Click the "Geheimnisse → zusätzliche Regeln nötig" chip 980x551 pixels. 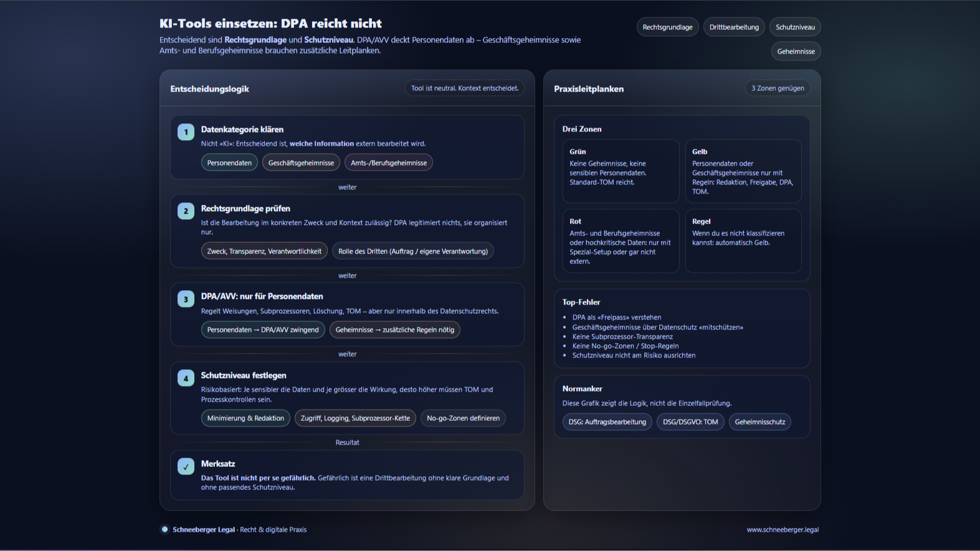[395, 329]
